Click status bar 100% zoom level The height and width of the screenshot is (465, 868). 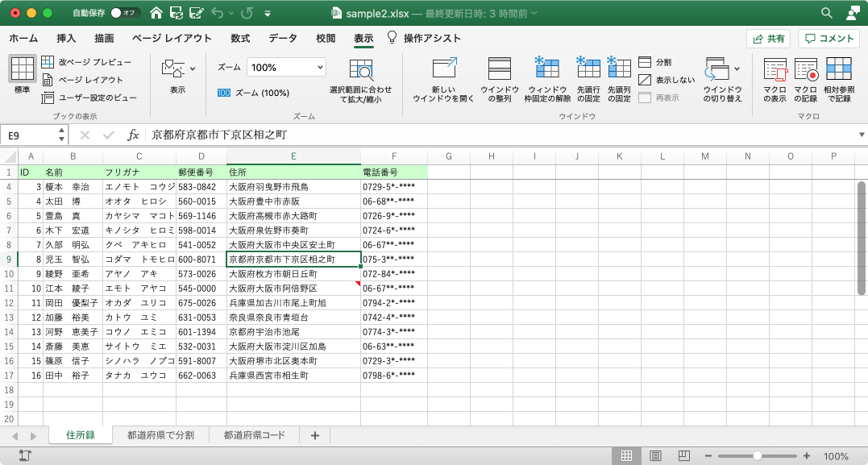click(x=836, y=456)
